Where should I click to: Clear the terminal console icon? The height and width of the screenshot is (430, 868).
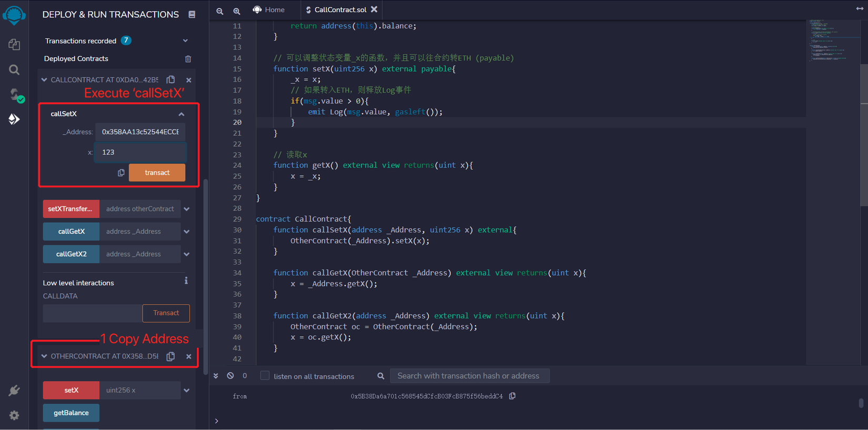pyautogui.click(x=230, y=376)
